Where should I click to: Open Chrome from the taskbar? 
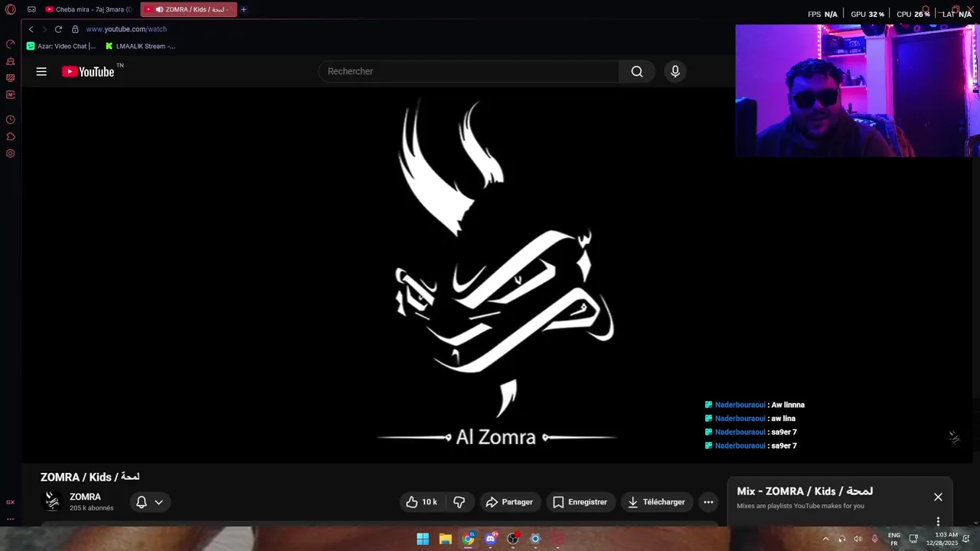[469, 539]
